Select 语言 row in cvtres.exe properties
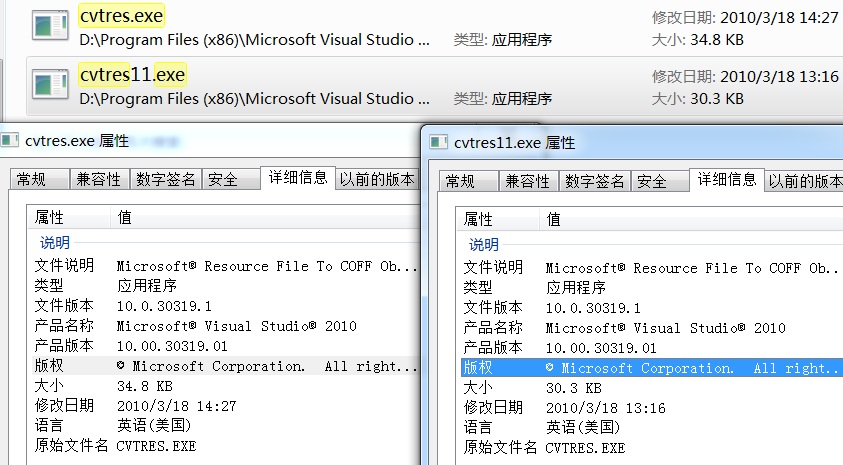Screen dimensions: 843x465 (x=225, y=426)
